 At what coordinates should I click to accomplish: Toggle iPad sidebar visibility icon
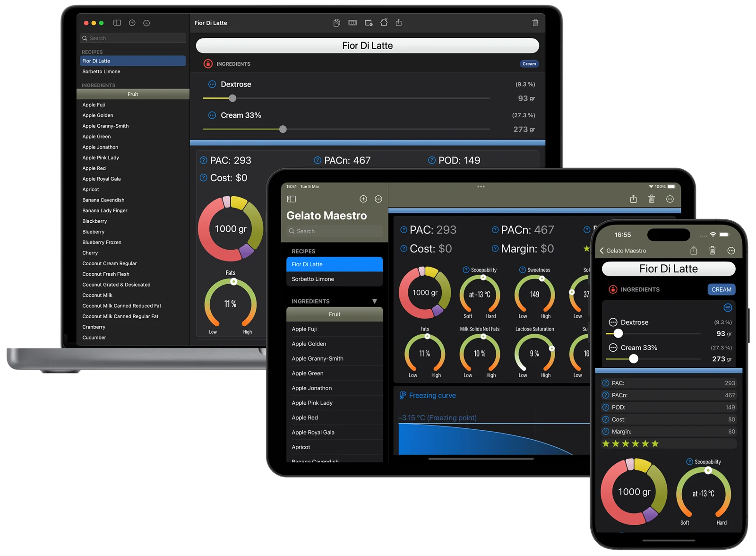coord(292,199)
